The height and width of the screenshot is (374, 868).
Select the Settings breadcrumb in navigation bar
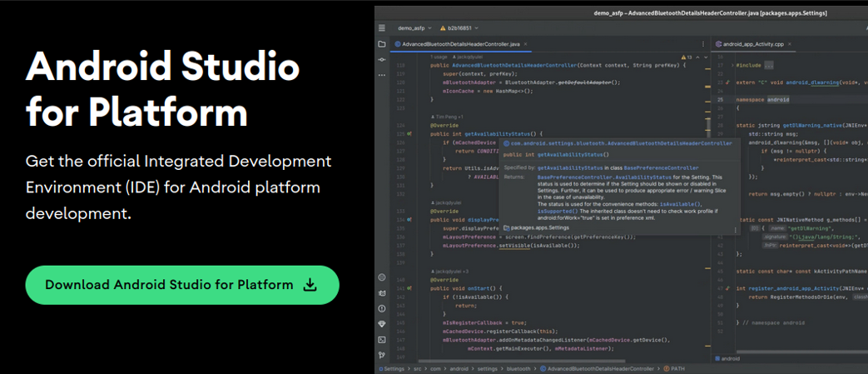pyautogui.click(x=391, y=368)
